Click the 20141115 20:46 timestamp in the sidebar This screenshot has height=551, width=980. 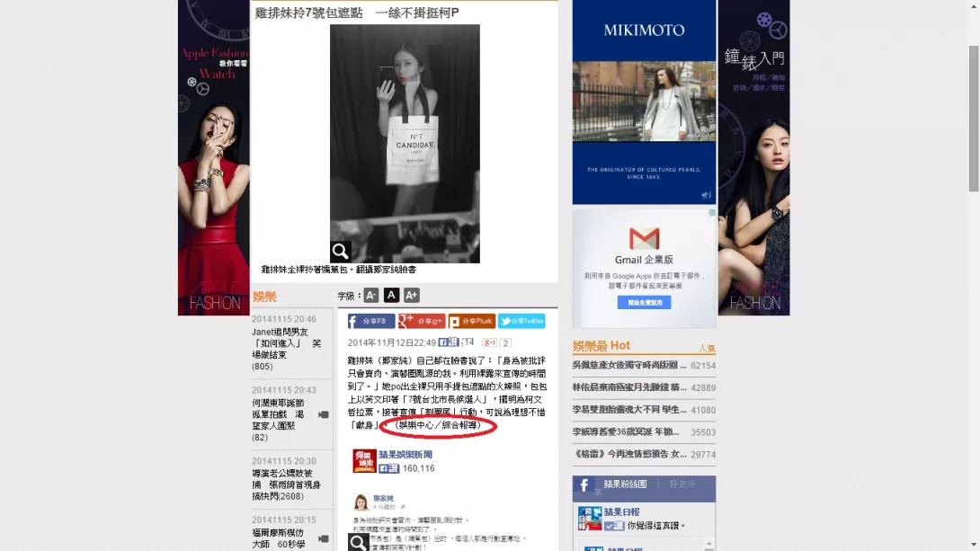[284, 319]
